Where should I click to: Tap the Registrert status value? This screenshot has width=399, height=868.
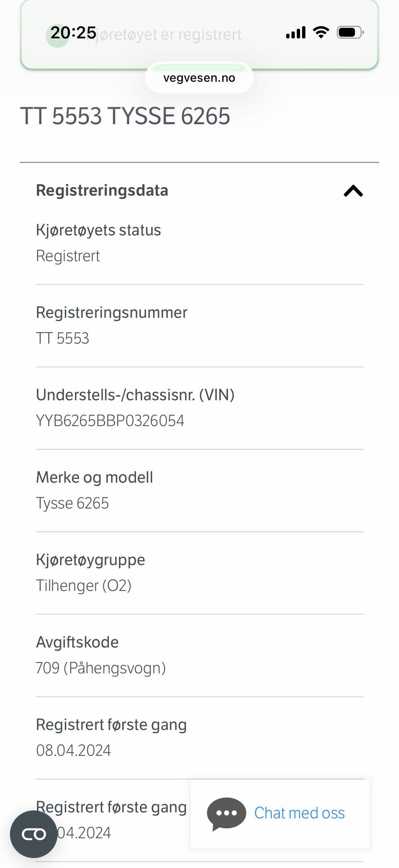coord(68,256)
